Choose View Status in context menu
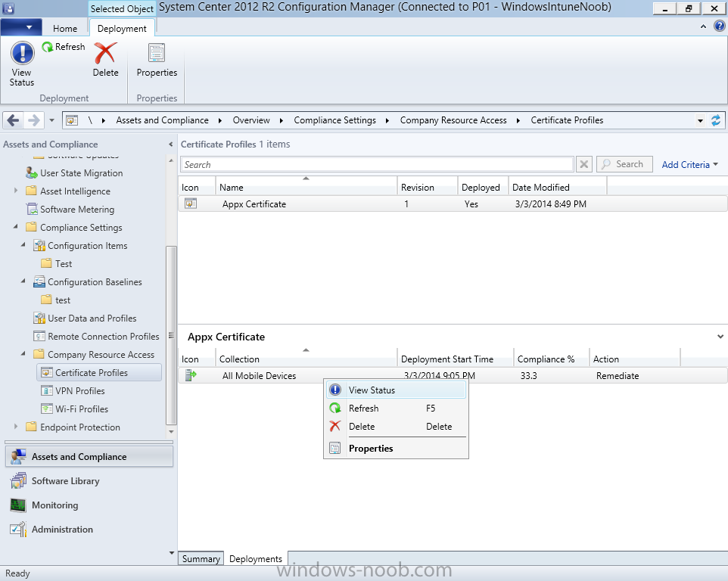This screenshot has width=728, height=581. pos(396,390)
